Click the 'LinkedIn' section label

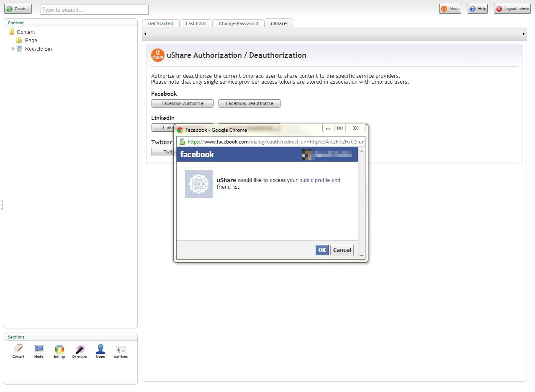(x=163, y=118)
